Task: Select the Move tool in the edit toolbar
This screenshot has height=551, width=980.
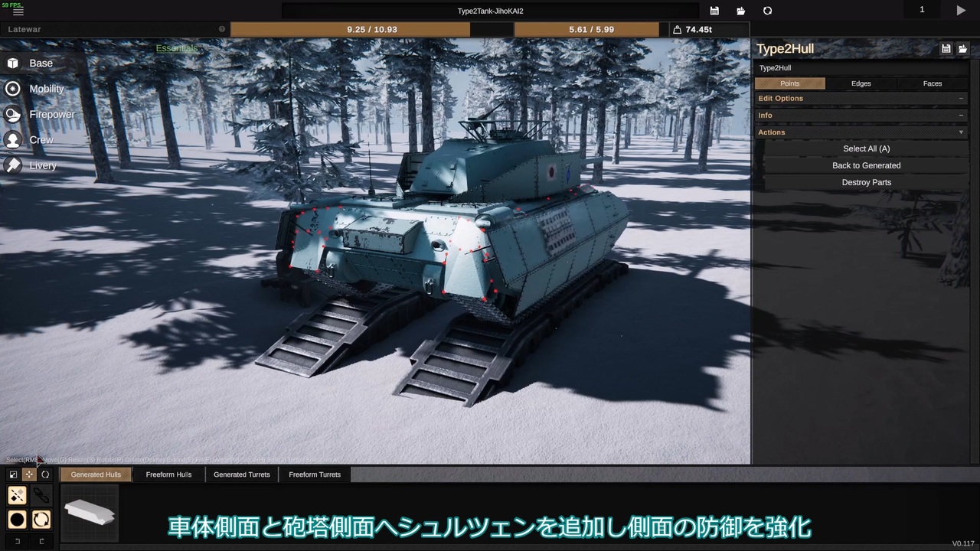Action: tap(29, 474)
